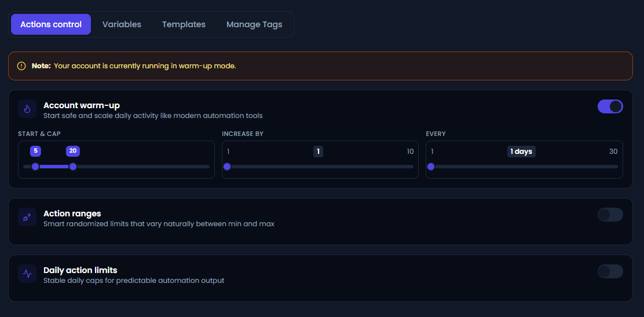644x317 pixels.
Task: Disable the Account warm-up toggle
Action: point(610,106)
